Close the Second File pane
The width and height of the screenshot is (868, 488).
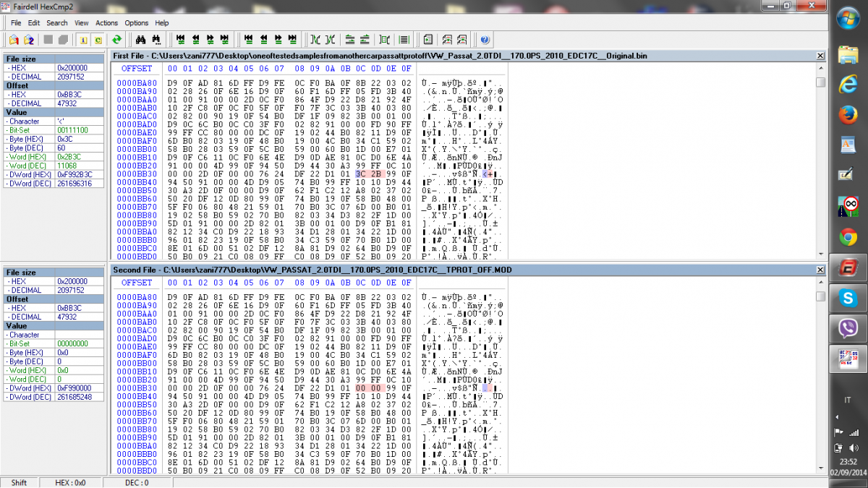pyautogui.click(x=820, y=270)
